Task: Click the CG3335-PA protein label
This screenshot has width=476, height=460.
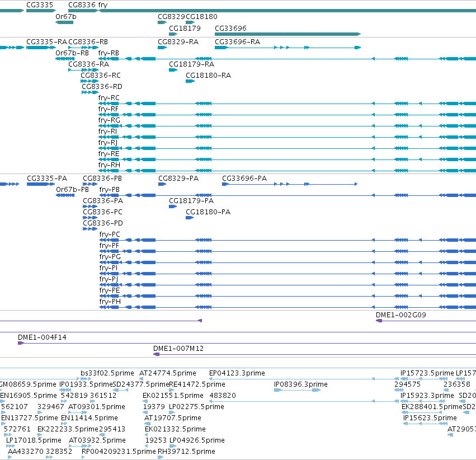Action: (47, 179)
